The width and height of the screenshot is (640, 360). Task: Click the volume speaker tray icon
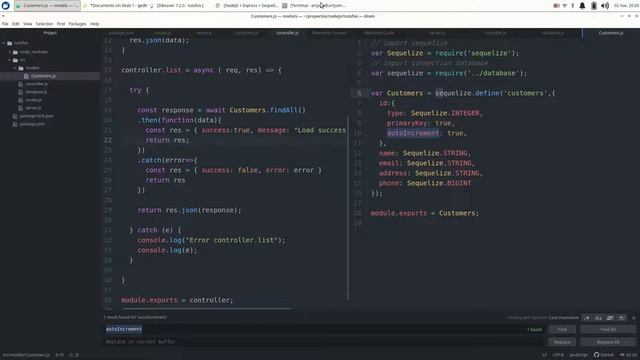[x=605, y=6]
